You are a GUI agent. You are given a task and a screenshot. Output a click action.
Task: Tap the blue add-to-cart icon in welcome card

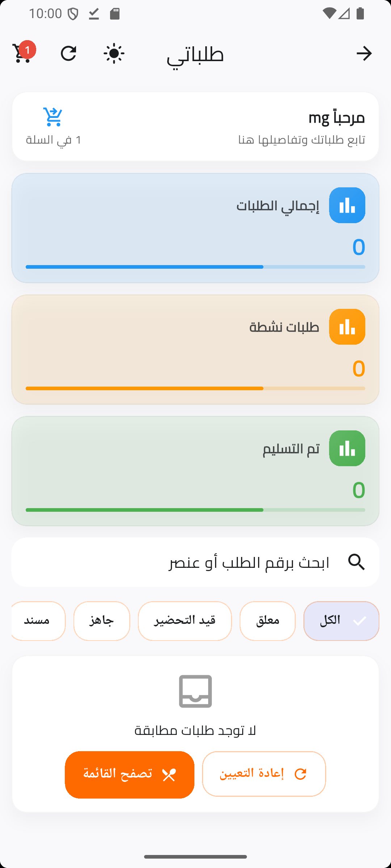tap(53, 117)
